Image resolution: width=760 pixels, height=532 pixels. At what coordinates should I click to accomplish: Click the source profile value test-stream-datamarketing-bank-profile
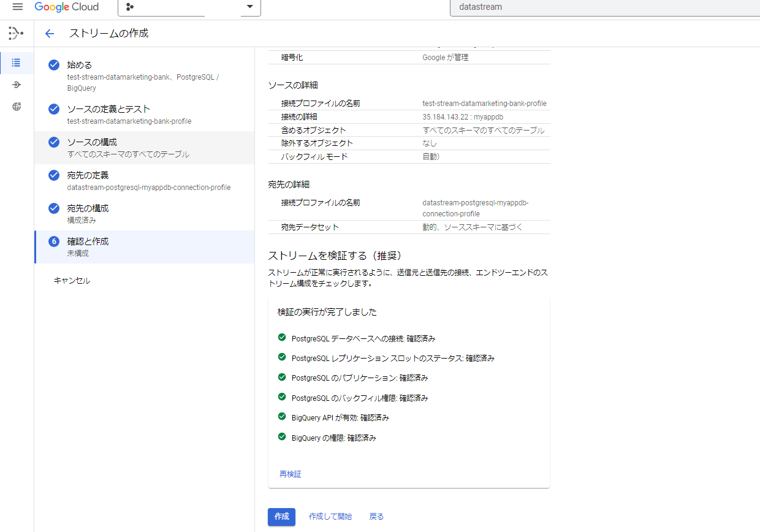point(484,104)
